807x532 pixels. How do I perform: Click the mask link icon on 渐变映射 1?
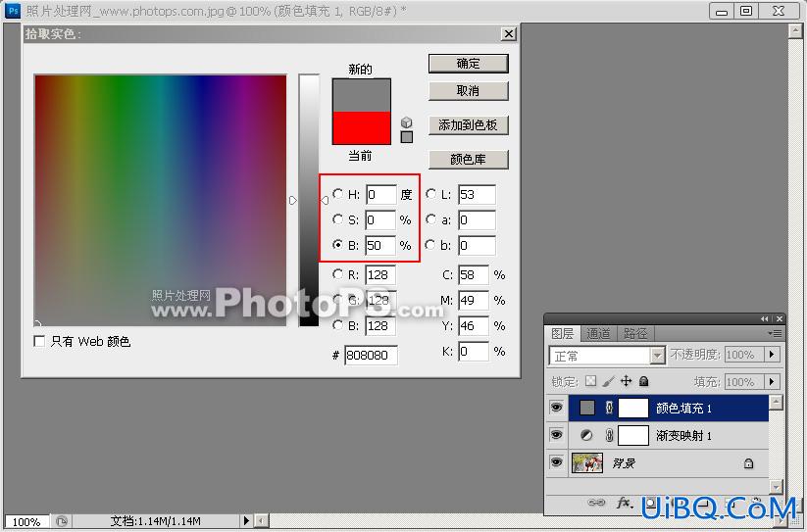609,435
